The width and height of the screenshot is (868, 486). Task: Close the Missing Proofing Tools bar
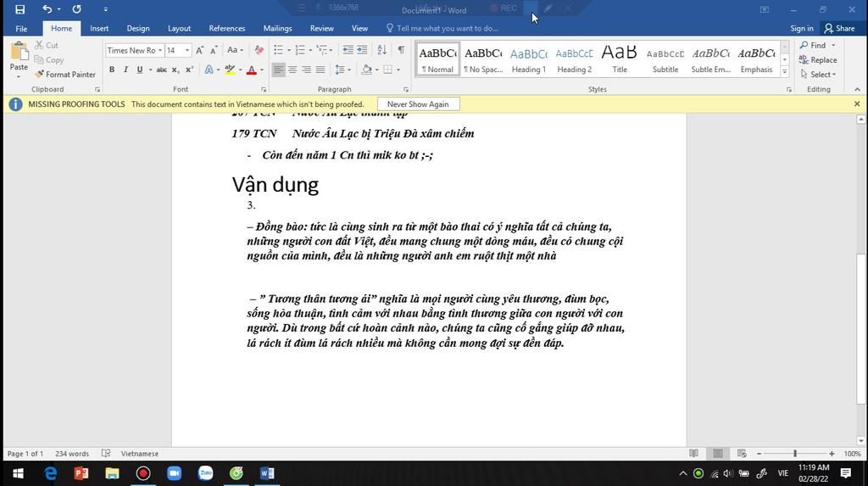pyautogui.click(x=857, y=103)
